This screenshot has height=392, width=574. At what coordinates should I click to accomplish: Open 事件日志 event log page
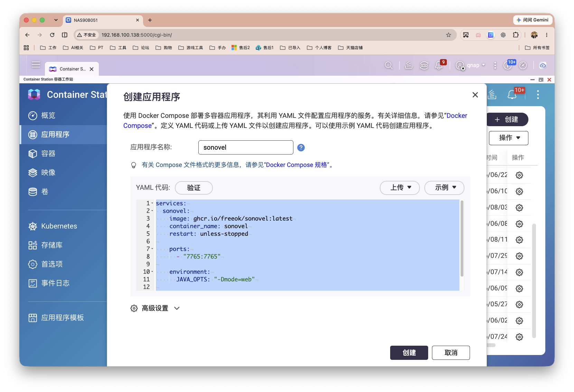63,283
